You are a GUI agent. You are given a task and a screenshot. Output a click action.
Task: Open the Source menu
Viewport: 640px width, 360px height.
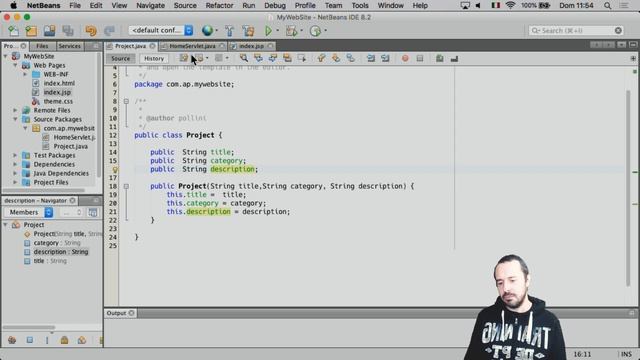click(x=185, y=6)
